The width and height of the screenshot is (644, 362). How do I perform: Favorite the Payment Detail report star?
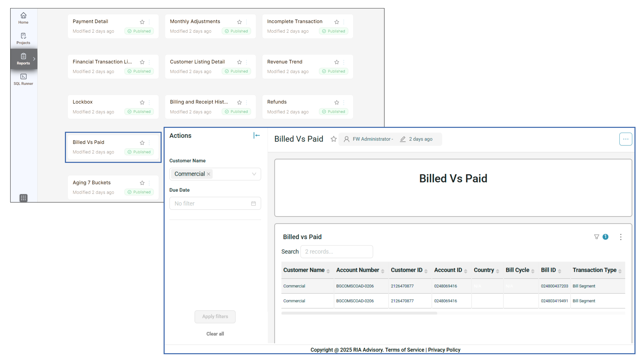click(x=142, y=22)
